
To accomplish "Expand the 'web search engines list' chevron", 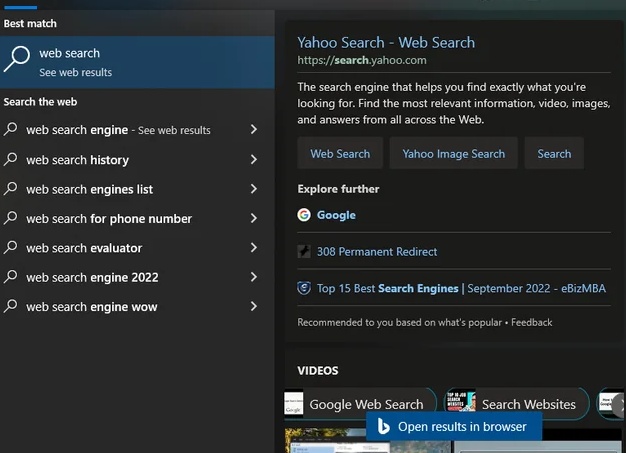I will (x=254, y=189).
